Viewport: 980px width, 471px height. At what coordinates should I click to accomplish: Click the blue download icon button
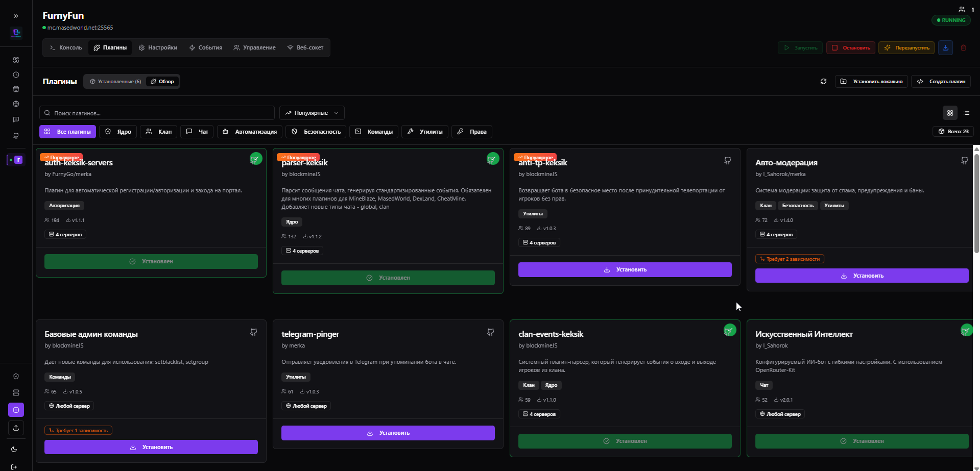(x=945, y=48)
